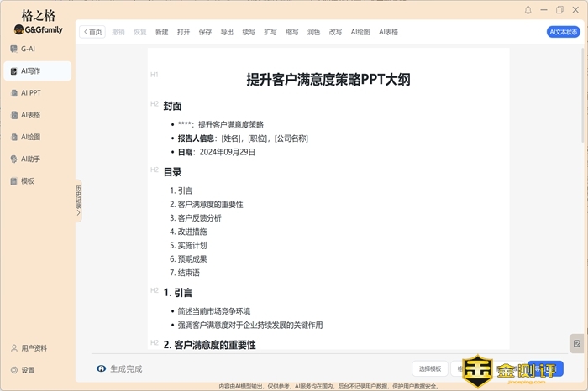Click the AI文本状态 button
The image size is (588, 391).
[563, 32]
